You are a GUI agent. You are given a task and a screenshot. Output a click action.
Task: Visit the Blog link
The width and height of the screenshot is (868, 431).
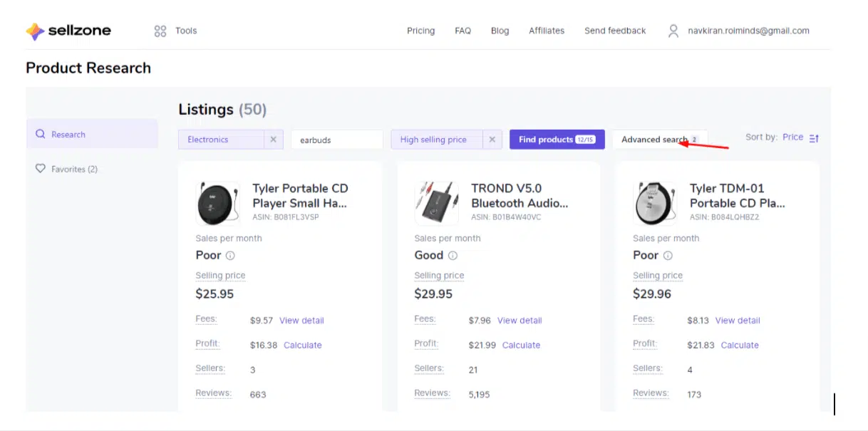click(x=500, y=31)
